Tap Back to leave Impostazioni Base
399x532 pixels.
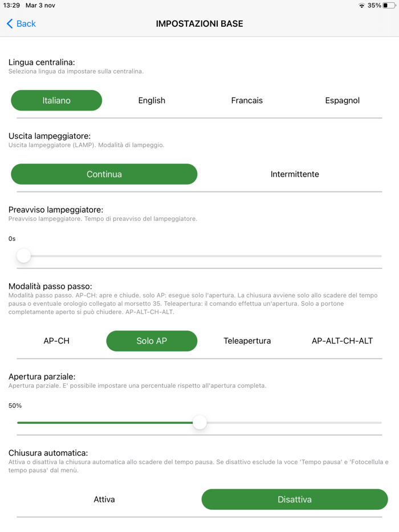(21, 23)
